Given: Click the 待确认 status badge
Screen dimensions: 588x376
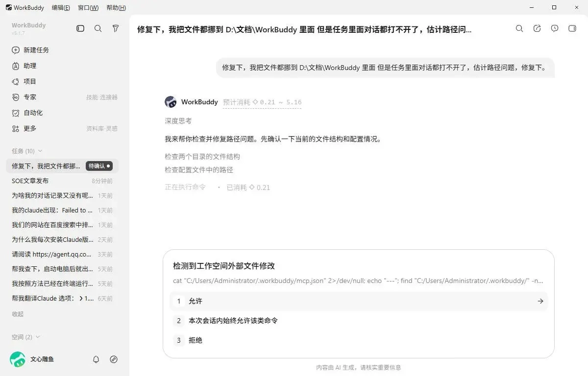Looking at the screenshot, I should click(x=99, y=166).
